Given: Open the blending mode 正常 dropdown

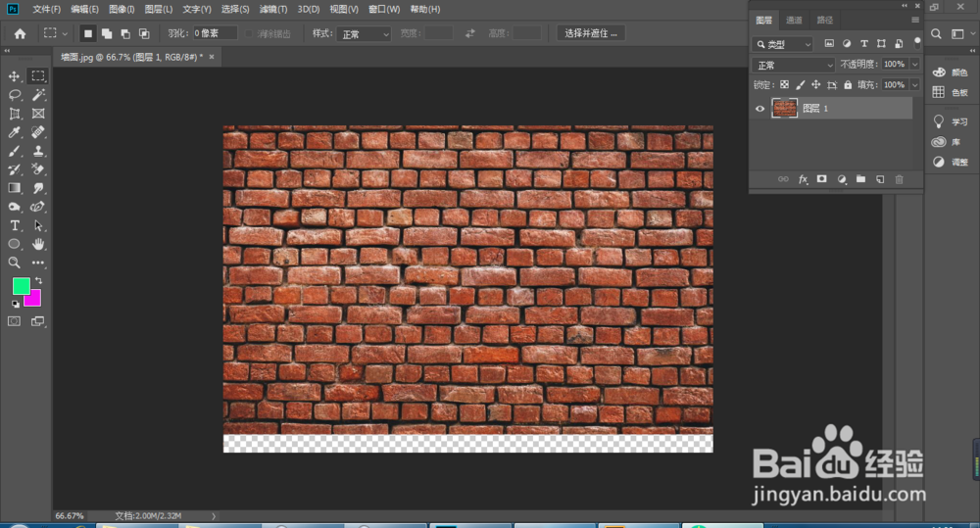Looking at the screenshot, I should [x=793, y=65].
